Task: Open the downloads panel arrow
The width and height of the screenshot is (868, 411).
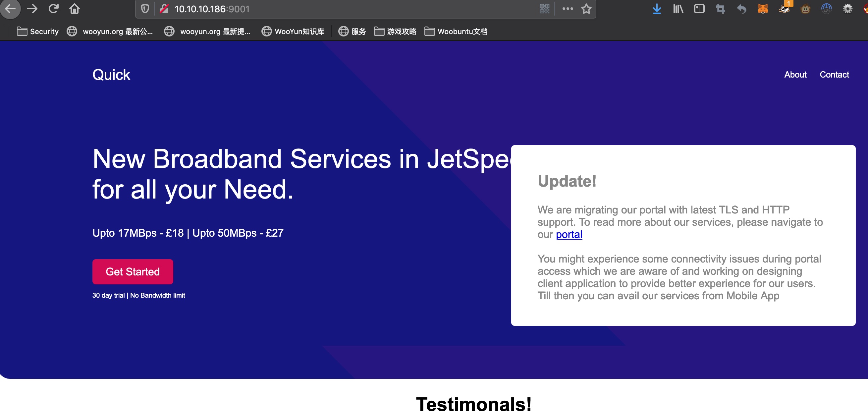Action: 656,9
